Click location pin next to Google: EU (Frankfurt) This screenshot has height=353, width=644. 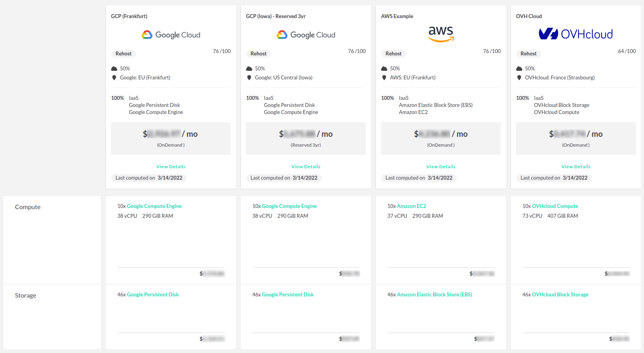(114, 77)
